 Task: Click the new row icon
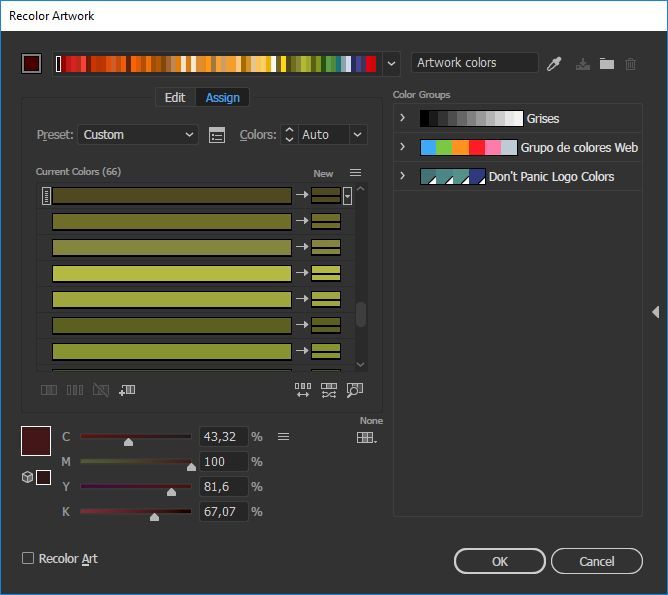[x=127, y=390]
